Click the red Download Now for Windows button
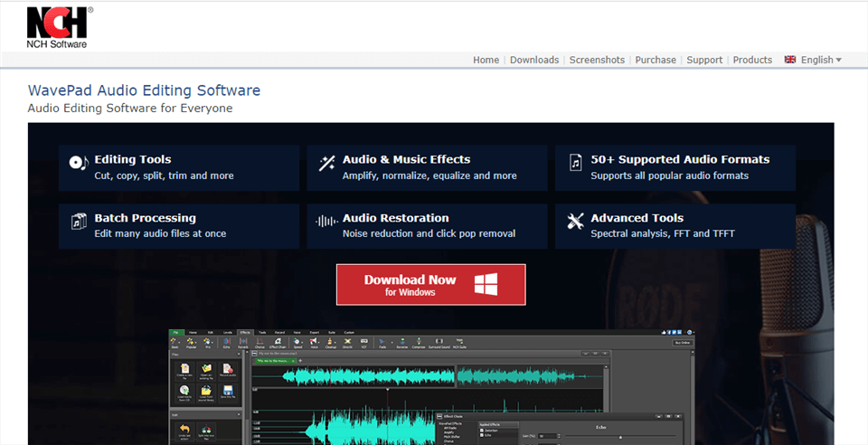The image size is (868, 445). pos(430,285)
